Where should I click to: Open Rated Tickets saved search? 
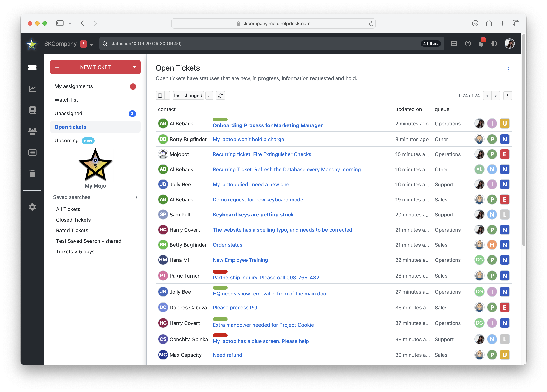pos(72,230)
